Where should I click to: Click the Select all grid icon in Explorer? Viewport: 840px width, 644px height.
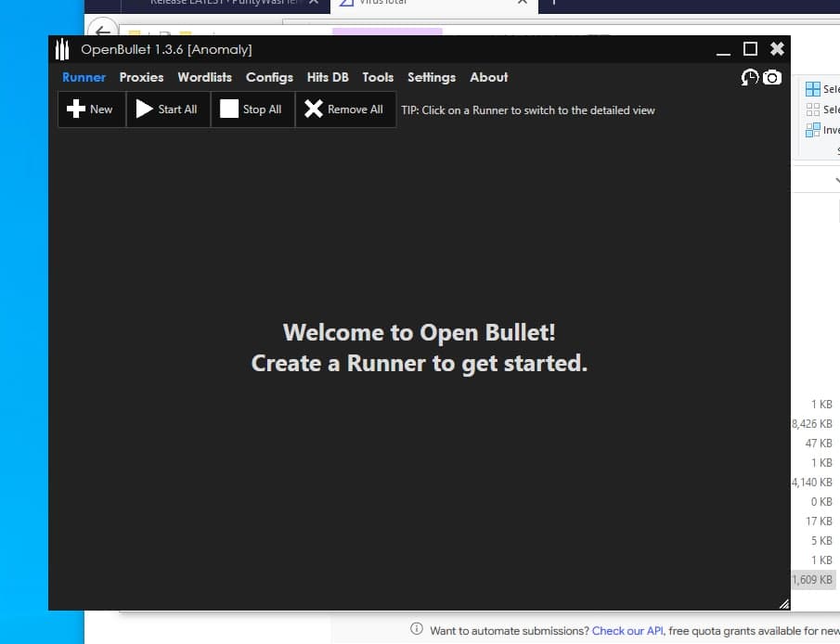[813, 89]
